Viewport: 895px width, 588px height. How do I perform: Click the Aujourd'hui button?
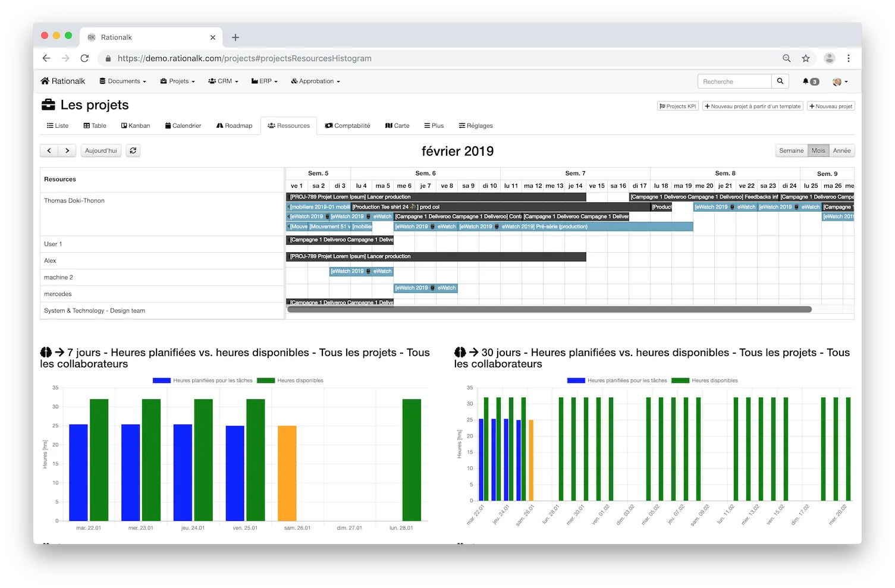point(101,150)
